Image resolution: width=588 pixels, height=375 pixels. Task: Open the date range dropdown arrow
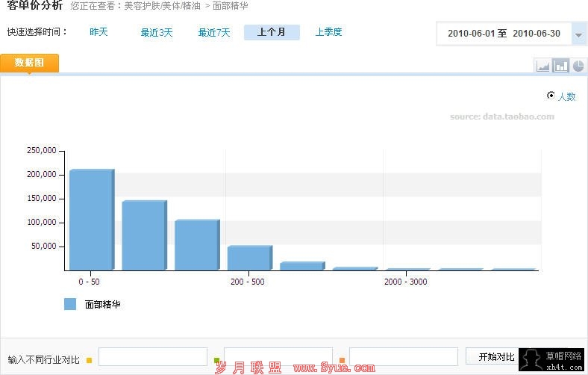pyautogui.click(x=578, y=34)
